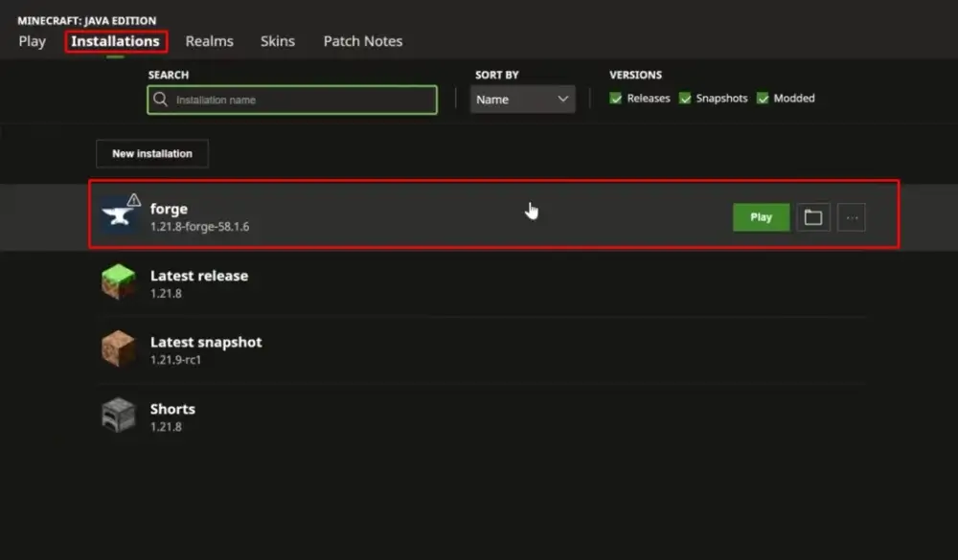Toggle the Snapshots versions checkbox
958x560 pixels.
pyautogui.click(x=685, y=99)
